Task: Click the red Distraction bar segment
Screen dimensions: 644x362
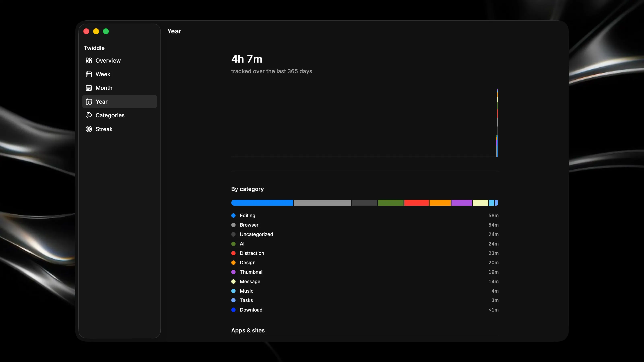Action: [x=416, y=203]
